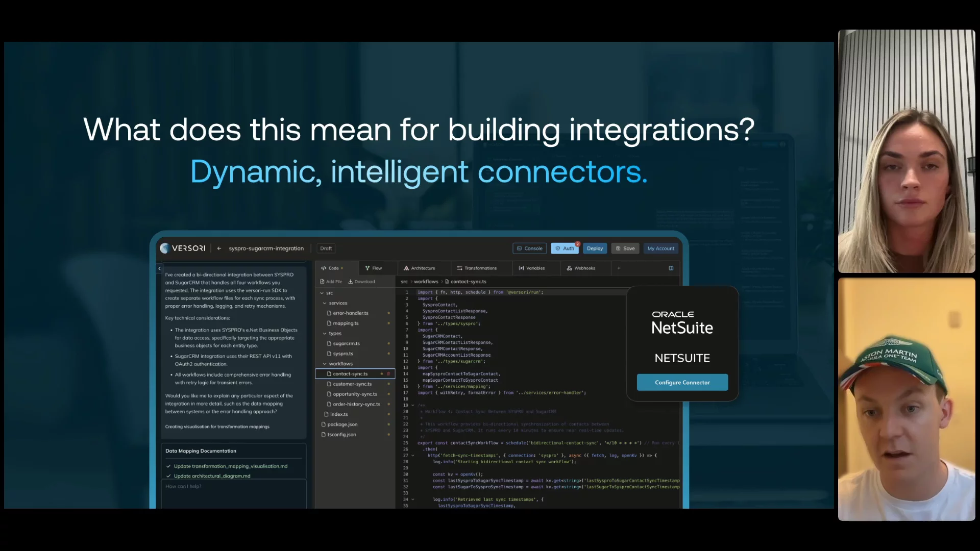Toggle checkmark for Update architectural_diagram.md
Image resolution: width=980 pixels, height=551 pixels.
pyautogui.click(x=168, y=476)
